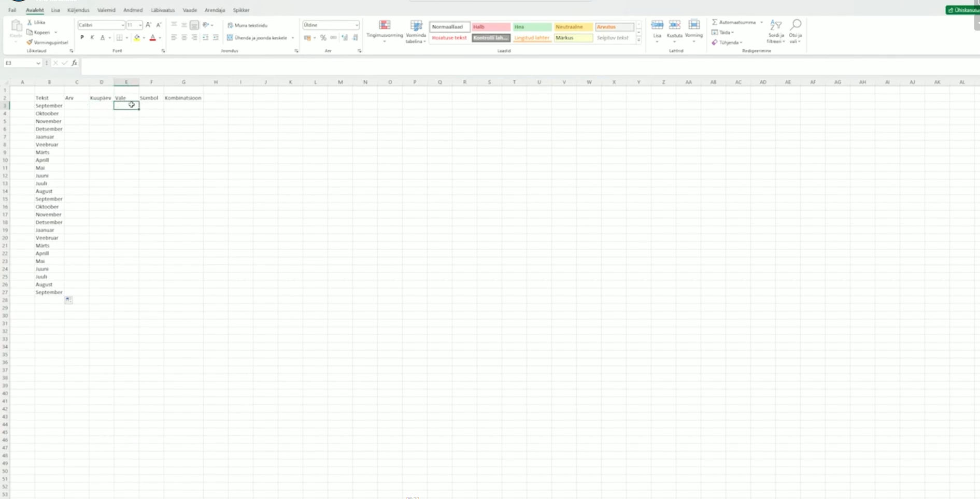Switch to the Vaade tab
The height and width of the screenshot is (499, 980).
tap(190, 10)
